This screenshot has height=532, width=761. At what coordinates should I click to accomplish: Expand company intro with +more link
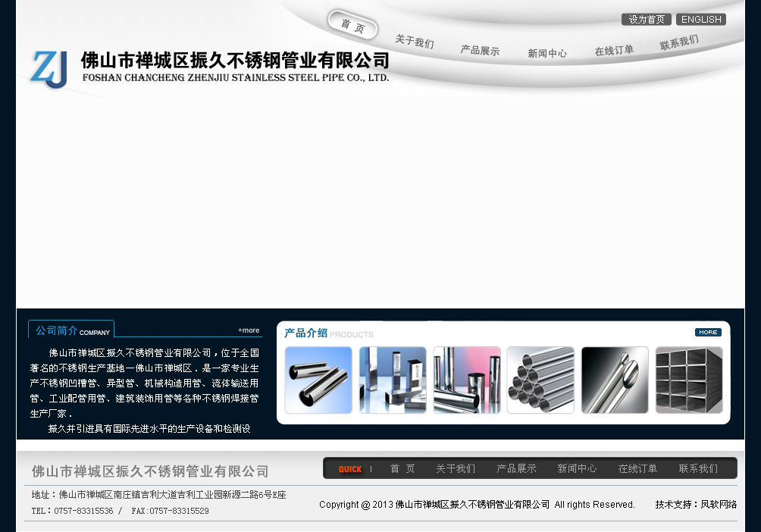(x=249, y=330)
